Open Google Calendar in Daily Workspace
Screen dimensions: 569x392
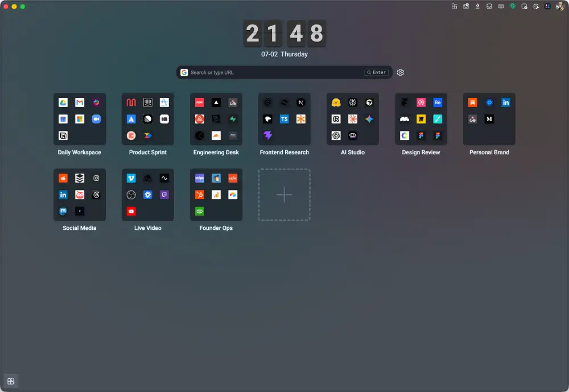coord(63,119)
